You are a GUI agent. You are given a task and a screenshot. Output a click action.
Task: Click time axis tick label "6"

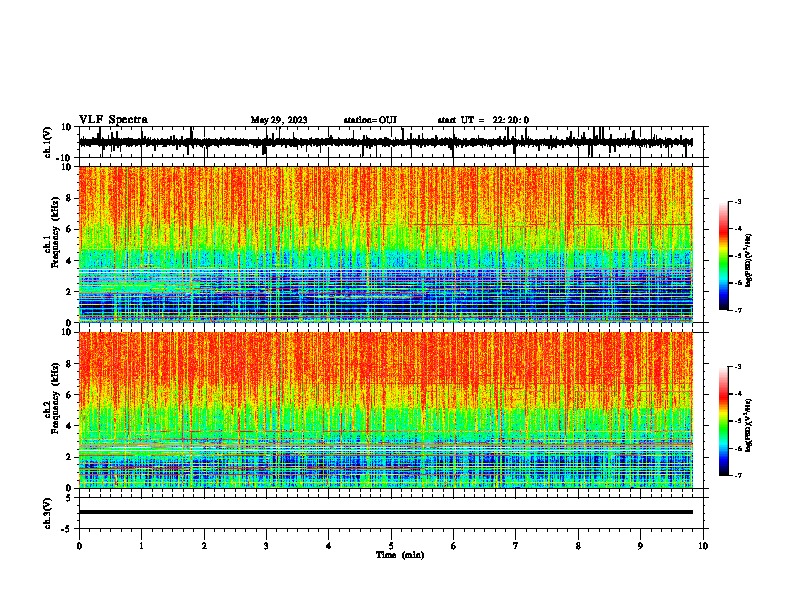coord(454,546)
